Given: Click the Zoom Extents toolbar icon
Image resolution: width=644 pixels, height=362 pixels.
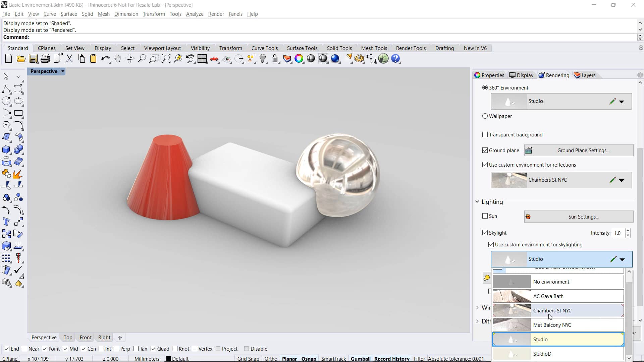Looking at the screenshot, I should pyautogui.click(x=166, y=59).
